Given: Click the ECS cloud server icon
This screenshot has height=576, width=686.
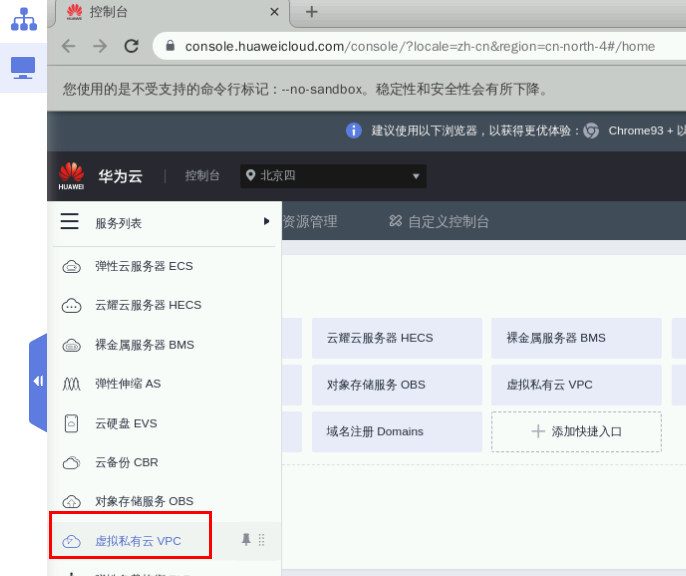Looking at the screenshot, I should 71,266.
